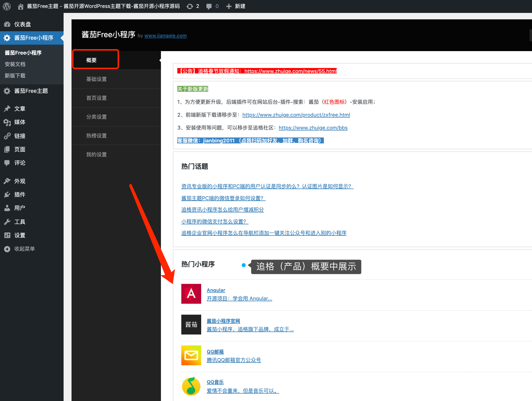The width and height of the screenshot is (532, 401).
Task: Click the 热门话题 heading
Action: pyautogui.click(x=195, y=166)
